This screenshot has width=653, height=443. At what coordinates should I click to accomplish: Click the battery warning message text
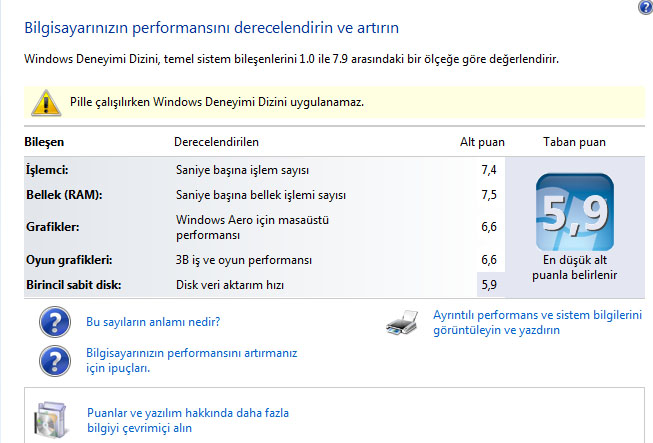[x=217, y=102]
